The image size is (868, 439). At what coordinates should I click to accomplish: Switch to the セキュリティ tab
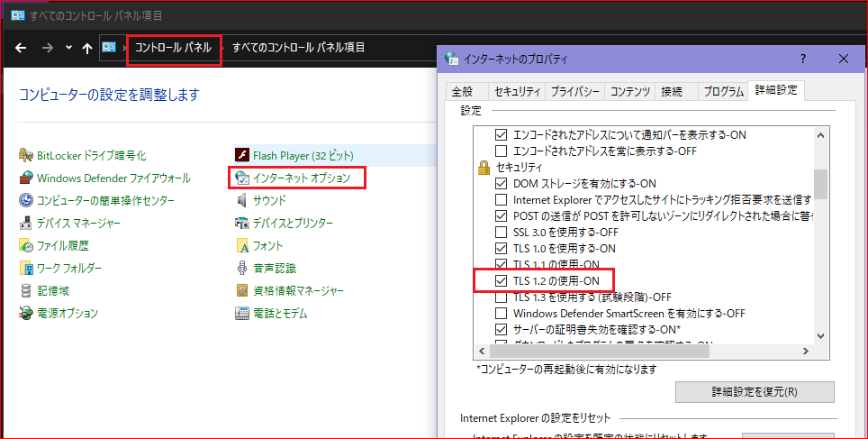point(517,91)
